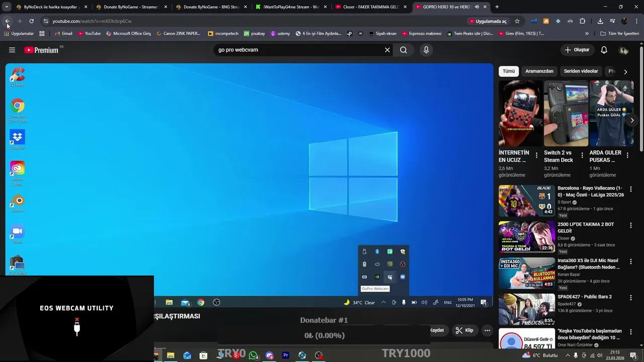This screenshot has width=644, height=362.
Task: Open WhatsApp from Windows taskbar
Action: point(253,355)
